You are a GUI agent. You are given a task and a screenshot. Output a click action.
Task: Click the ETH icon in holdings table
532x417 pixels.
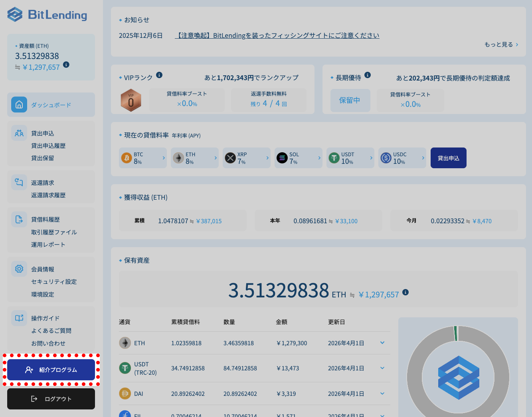[125, 343]
